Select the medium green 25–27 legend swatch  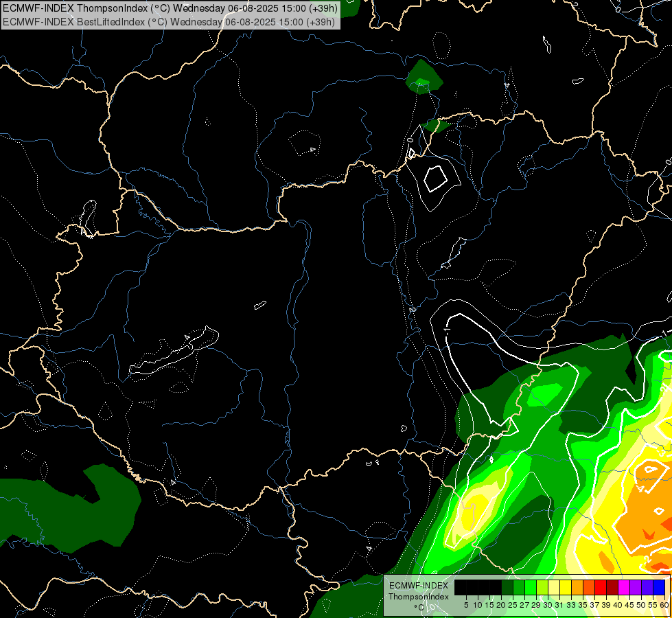(519, 588)
